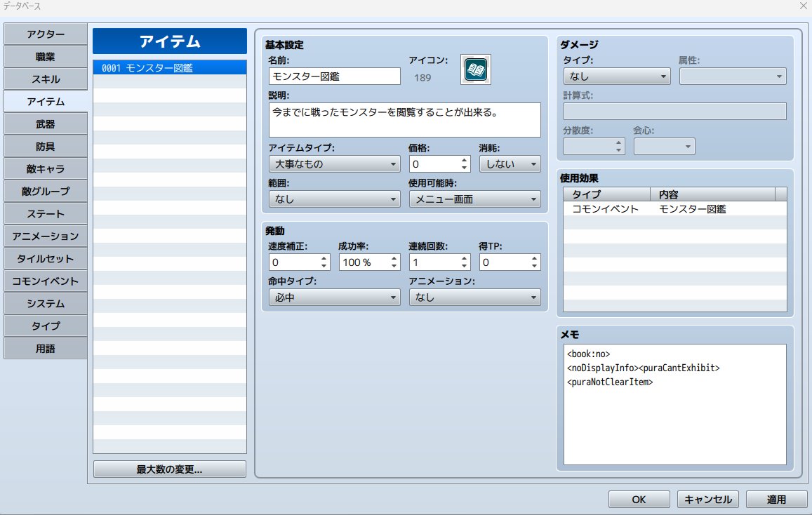Switch to the 職業 tab
This screenshot has width=812, height=515.
tap(46, 56)
